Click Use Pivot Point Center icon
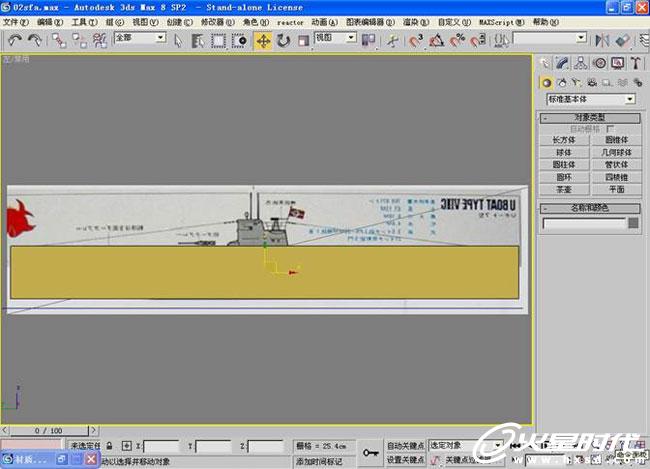This screenshot has width=650, height=469. click(368, 41)
